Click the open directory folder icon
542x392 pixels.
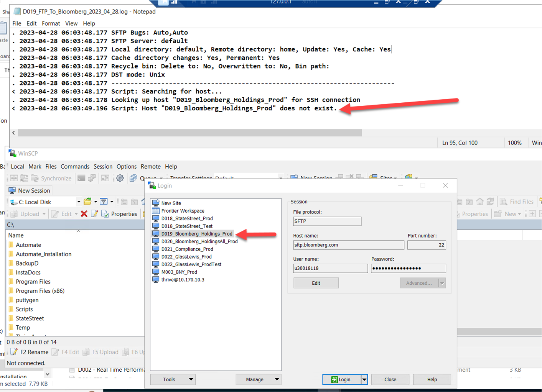point(88,202)
